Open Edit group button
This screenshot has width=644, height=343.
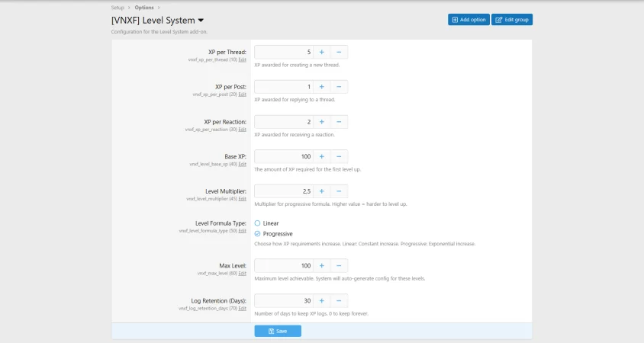[x=511, y=19]
